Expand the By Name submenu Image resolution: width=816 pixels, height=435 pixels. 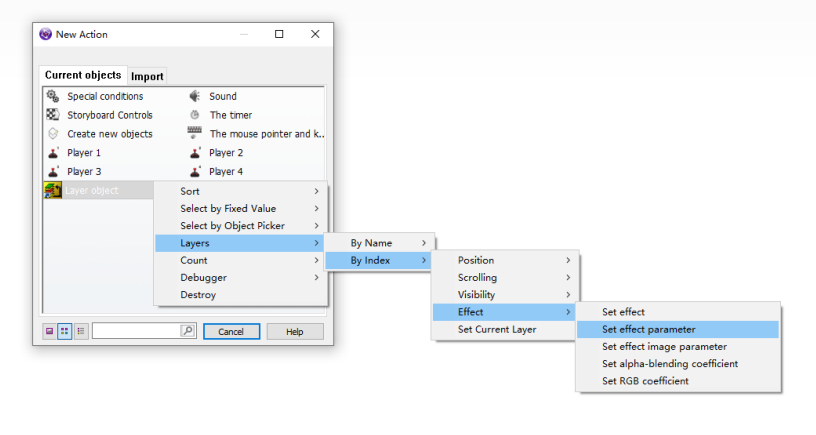coord(379,243)
